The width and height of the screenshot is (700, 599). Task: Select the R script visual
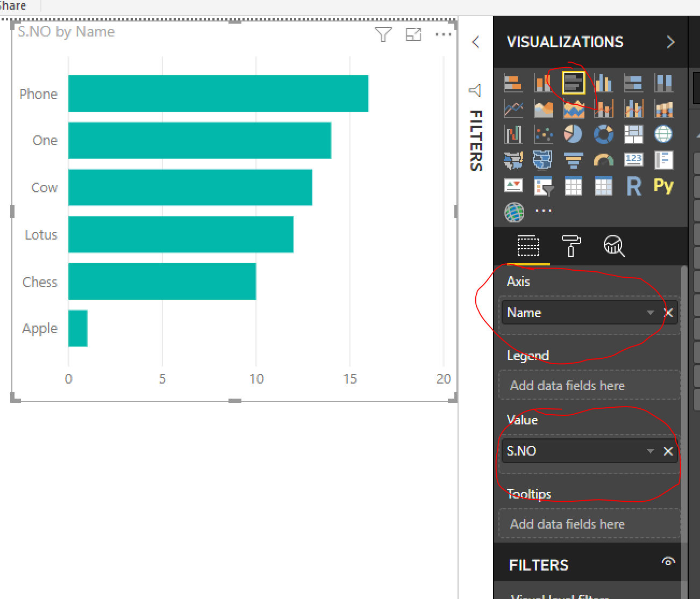coord(634,186)
